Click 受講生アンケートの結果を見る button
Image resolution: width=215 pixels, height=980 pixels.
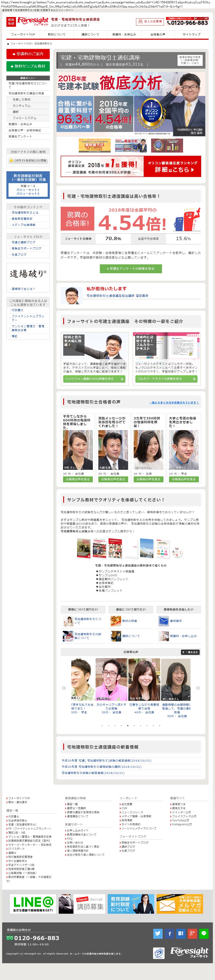[131, 269]
